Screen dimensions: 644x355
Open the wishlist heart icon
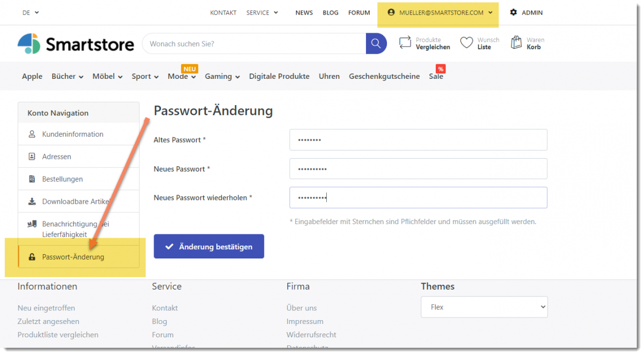[467, 43]
